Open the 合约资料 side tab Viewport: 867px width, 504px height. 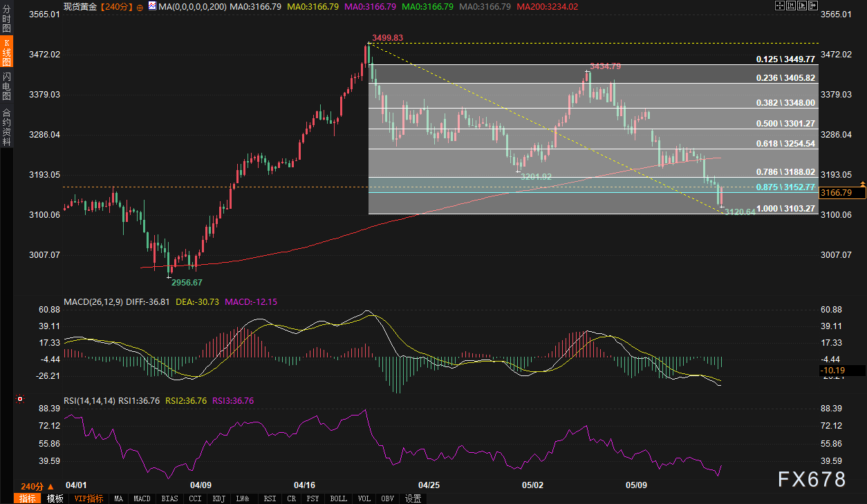coord(7,127)
